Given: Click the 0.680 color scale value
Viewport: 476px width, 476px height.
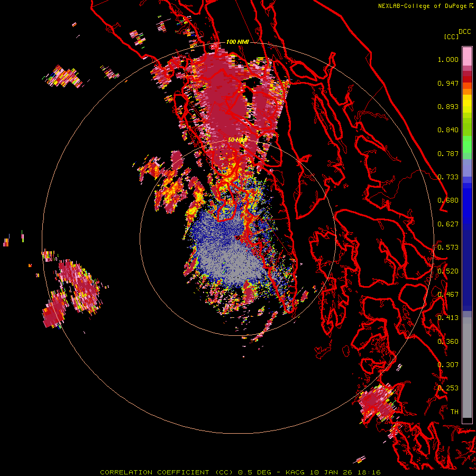Looking at the screenshot, I should (448, 200).
